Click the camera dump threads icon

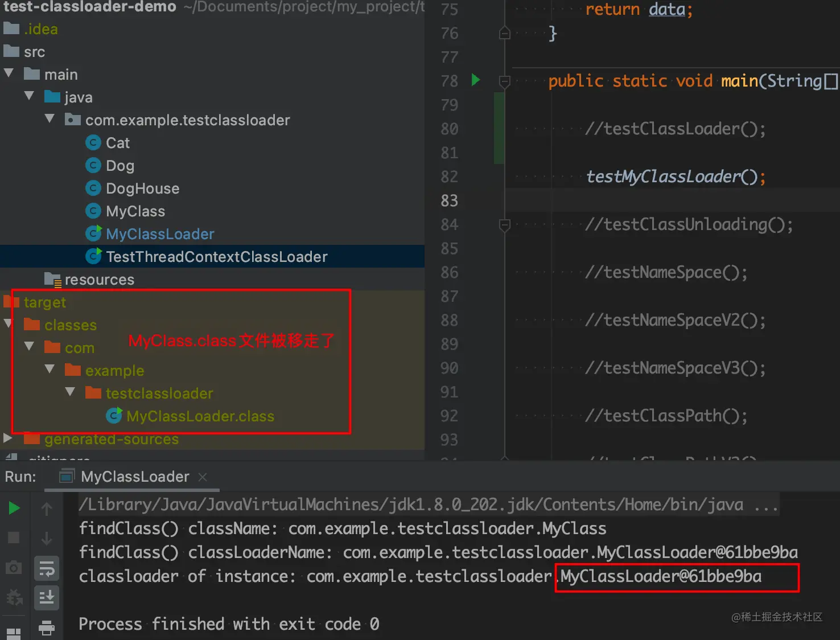point(14,568)
